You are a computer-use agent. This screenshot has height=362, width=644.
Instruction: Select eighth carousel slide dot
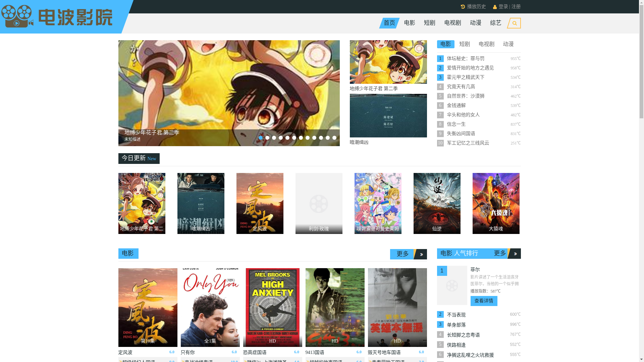click(x=308, y=138)
